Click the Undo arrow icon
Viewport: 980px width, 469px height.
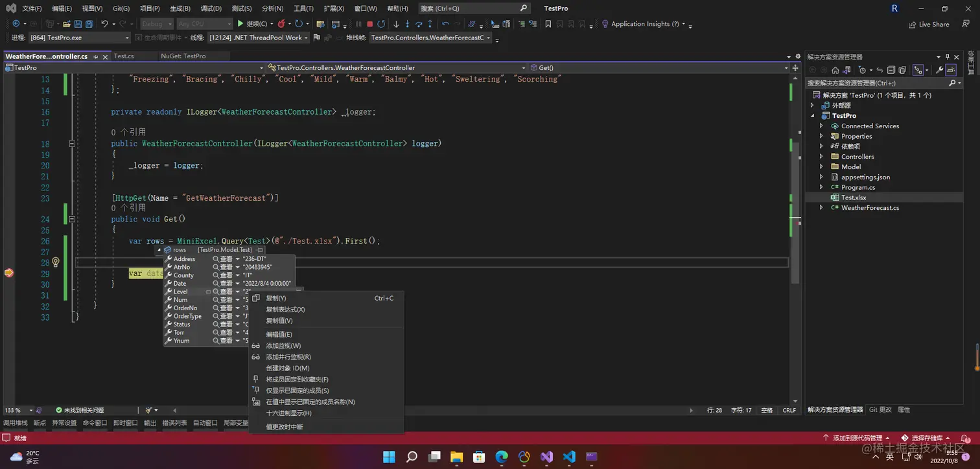point(104,24)
